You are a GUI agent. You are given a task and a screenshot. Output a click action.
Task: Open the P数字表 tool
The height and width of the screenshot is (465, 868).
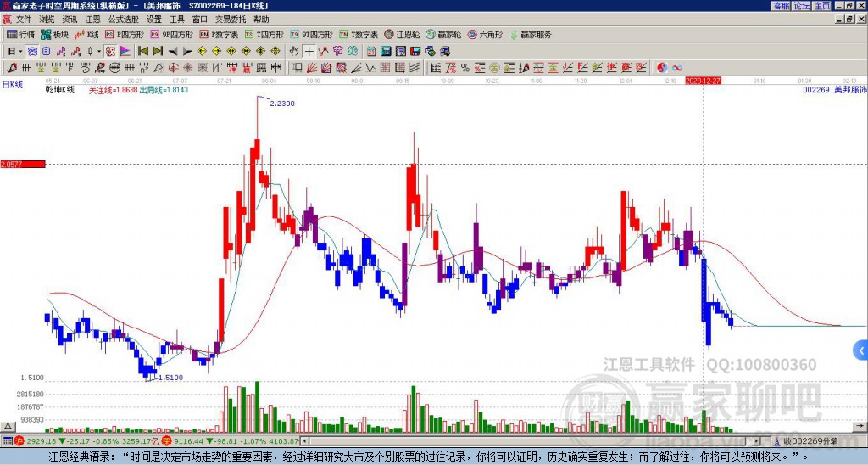219,34
